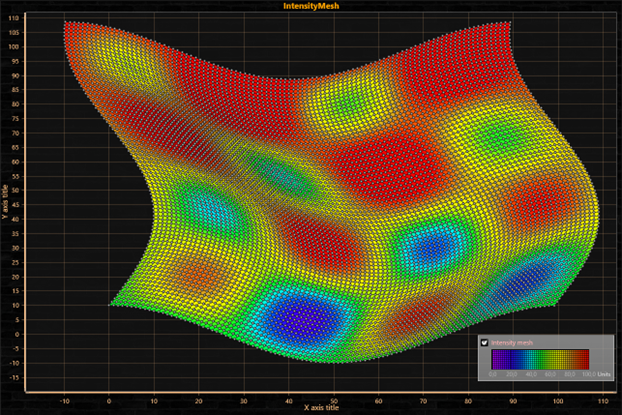Click the 60,0 legend scale value
This screenshot has width=622, height=415.
[550, 374]
